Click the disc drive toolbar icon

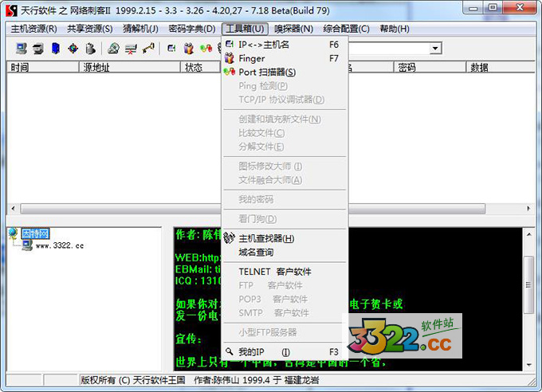coord(113,49)
